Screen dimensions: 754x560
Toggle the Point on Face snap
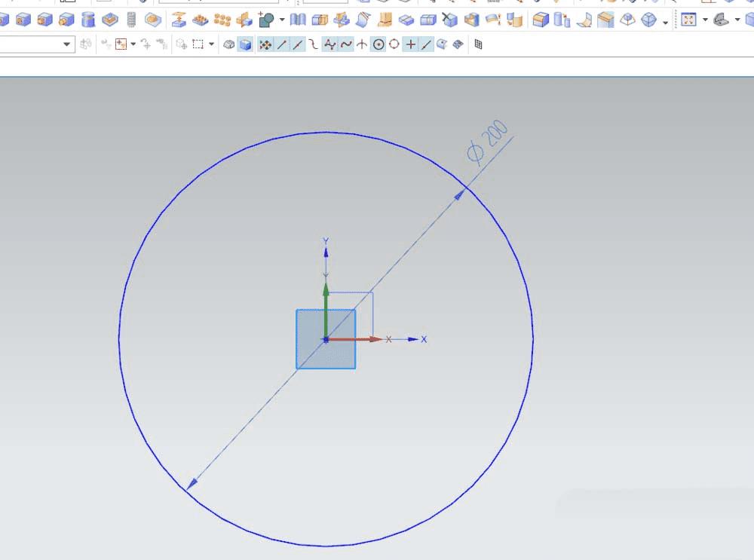pos(441,44)
